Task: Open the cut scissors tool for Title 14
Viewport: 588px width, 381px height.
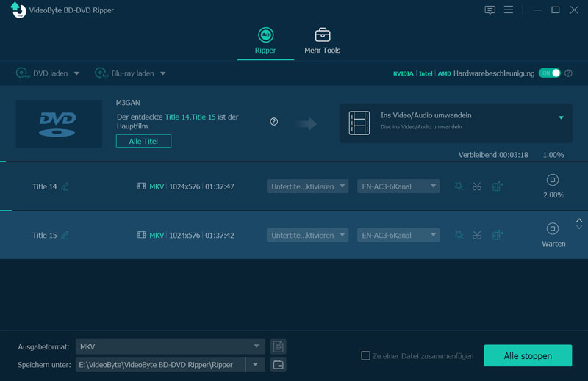Action: [477, 186]
